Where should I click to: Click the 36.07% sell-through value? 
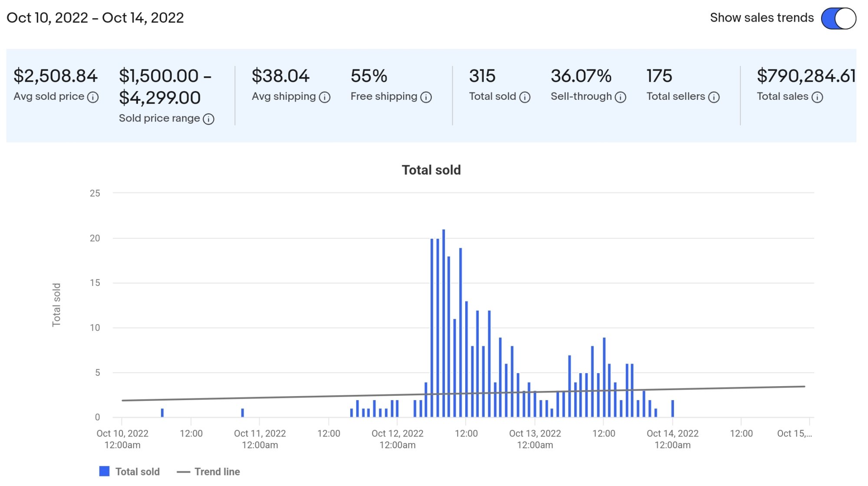tap(581, 76)
